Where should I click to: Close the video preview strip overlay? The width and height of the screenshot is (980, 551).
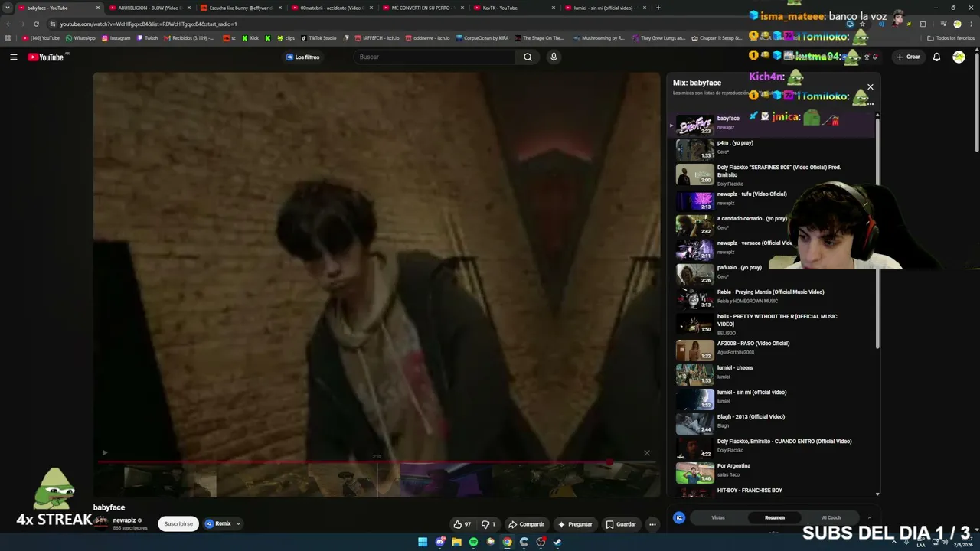(647, 453)
